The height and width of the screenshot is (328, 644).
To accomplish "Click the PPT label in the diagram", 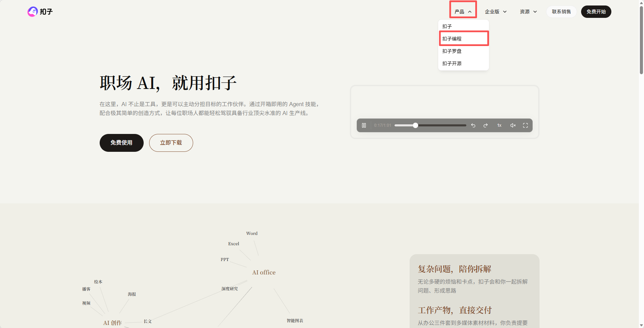I will pyautogui.click(x=225, y=260).
